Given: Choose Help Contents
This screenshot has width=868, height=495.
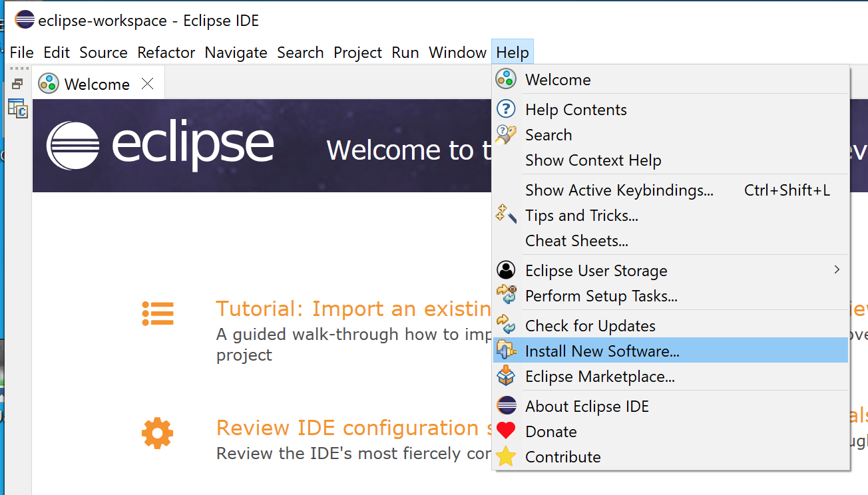Looking at the screenshot, I should pyautogui.click(x=671, y=109).
